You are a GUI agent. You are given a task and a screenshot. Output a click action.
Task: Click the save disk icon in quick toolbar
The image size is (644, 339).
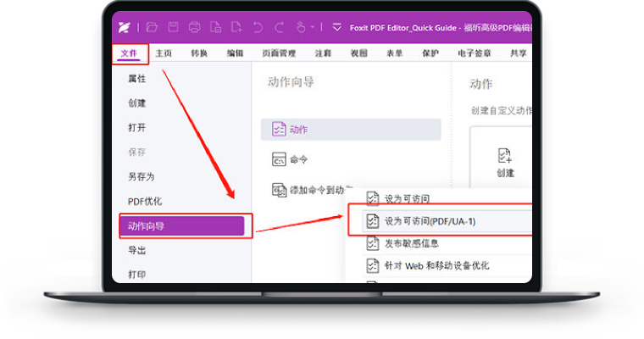(174, 27)
